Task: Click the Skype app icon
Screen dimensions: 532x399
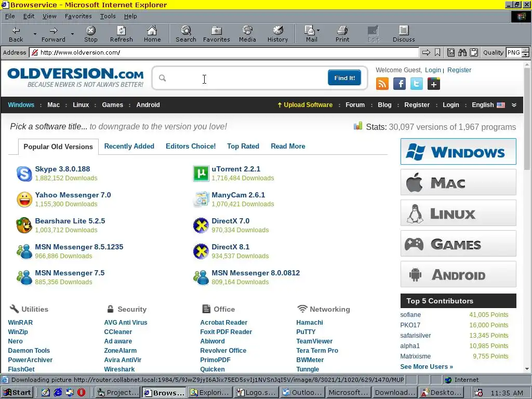Action: point(24,174)
